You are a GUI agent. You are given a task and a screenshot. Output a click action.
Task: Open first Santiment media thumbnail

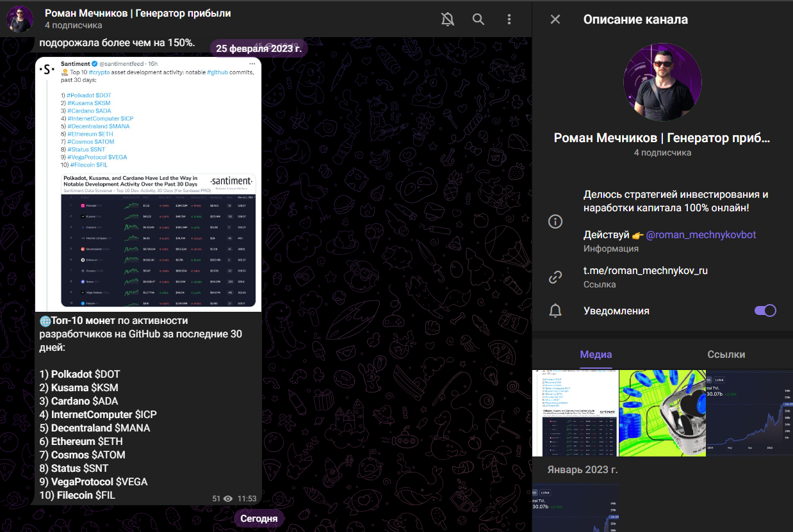click(x=575, y=413)
